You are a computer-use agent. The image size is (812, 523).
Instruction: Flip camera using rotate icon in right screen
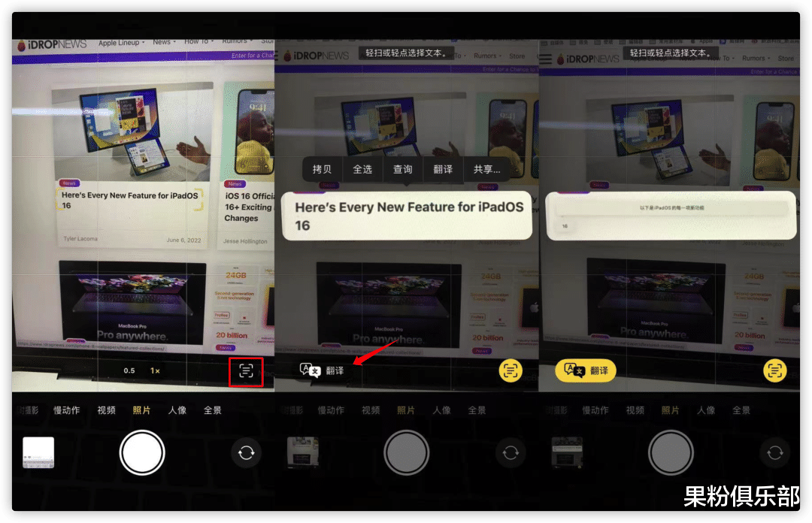point(774,453)
